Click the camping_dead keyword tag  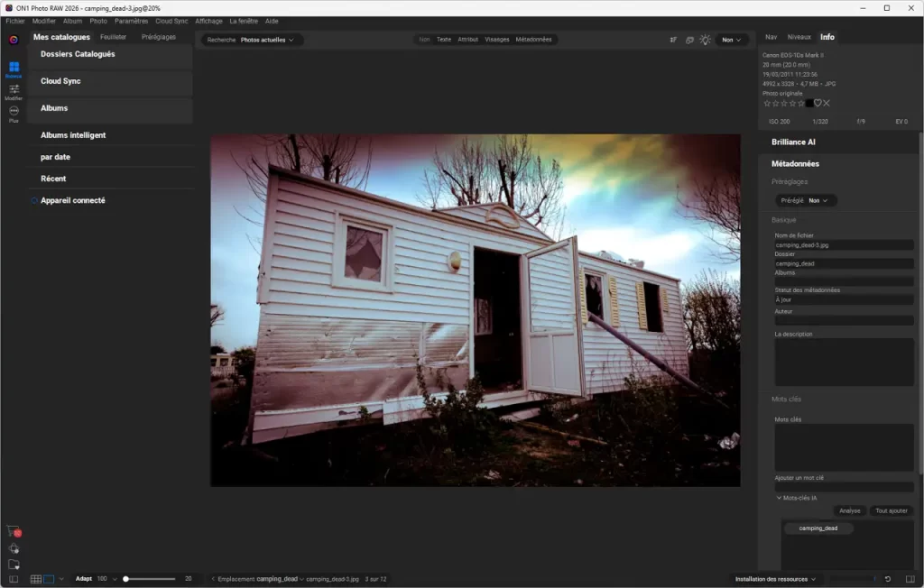pos(818,528)
